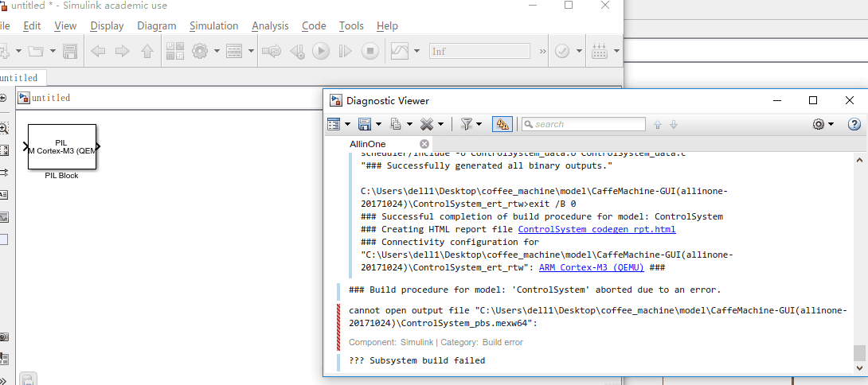Expand the Diagnostic Viewer gear dropdown arrow
Image resolution: width=868 pixels, height=385 pixels.
pos(831,124)
